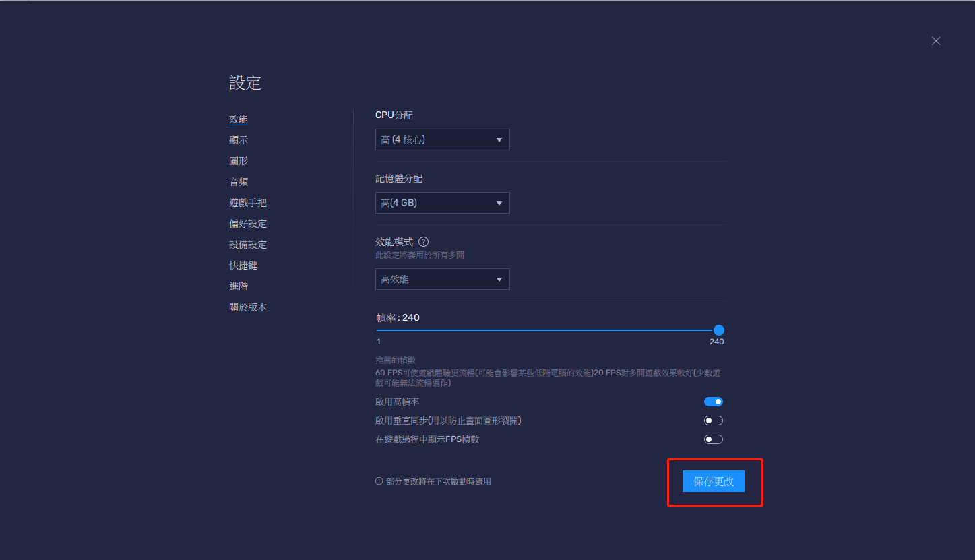Open the 關於版本 tab

pos(248,307)
